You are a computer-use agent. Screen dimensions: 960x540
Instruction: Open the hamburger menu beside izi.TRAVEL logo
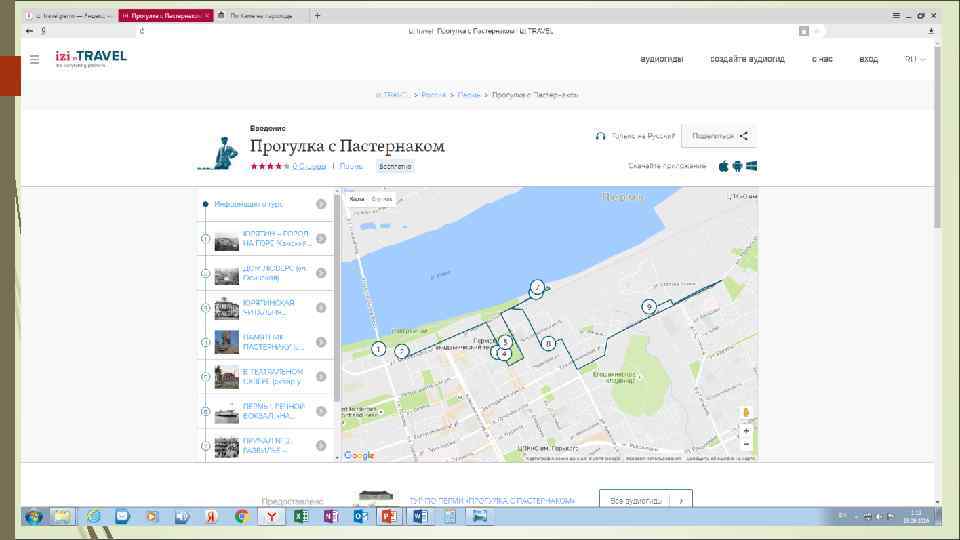click(x=34, y=59)
